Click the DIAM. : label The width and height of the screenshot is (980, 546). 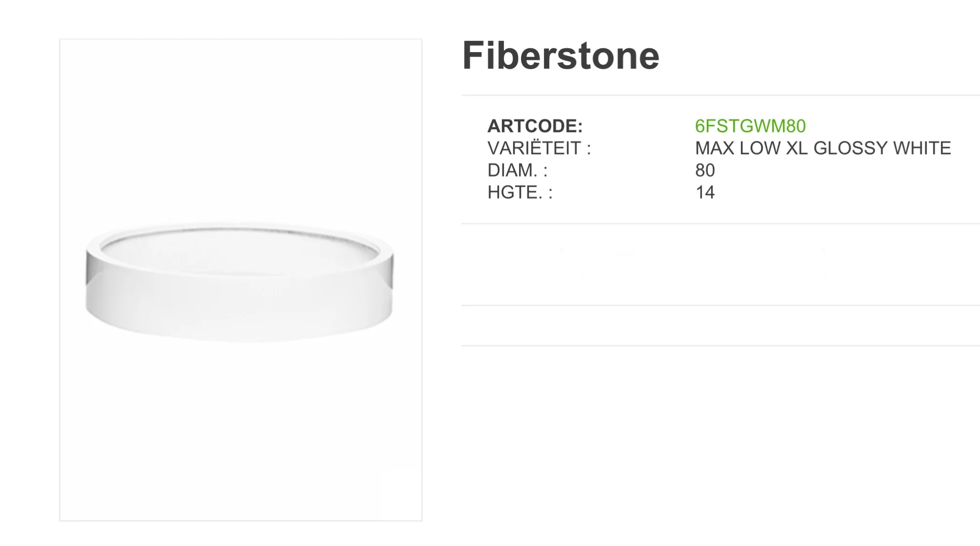click(518, 170)
